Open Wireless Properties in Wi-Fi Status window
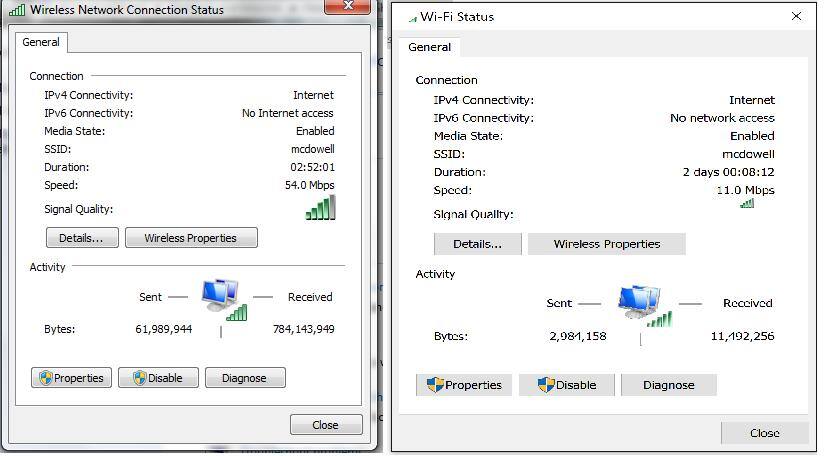 pos(606,244)
